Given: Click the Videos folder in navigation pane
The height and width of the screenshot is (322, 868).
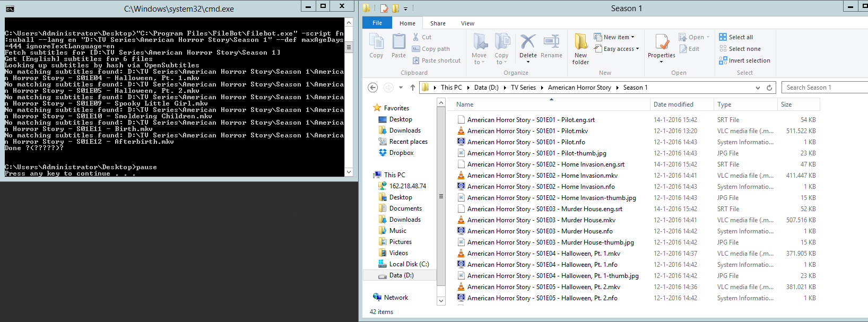Looking at the screenshot, I should [x=393, y=253].
